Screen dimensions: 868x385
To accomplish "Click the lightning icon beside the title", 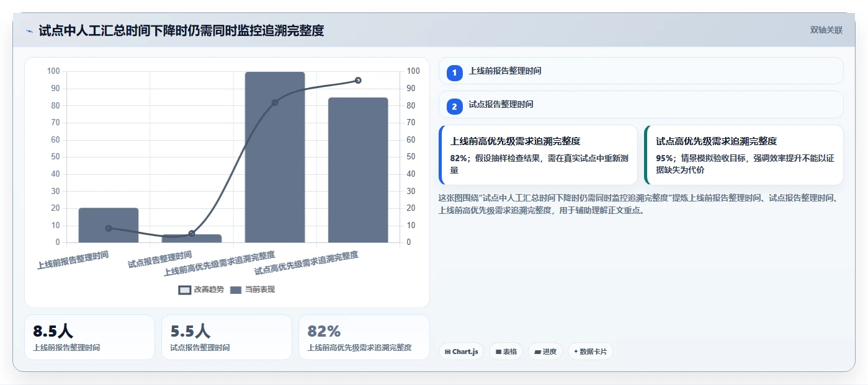I will 29,31.
